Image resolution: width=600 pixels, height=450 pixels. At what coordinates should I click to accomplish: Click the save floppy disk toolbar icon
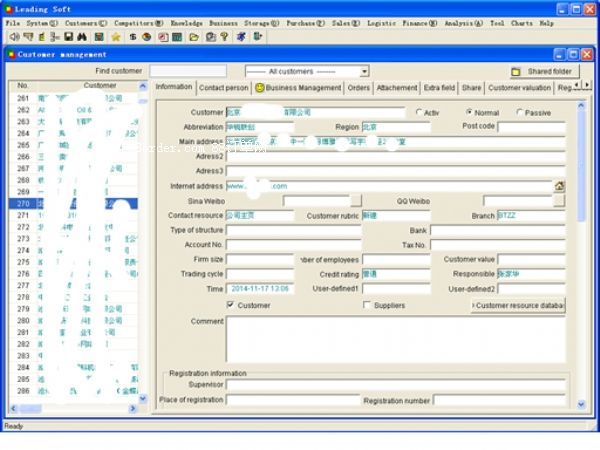tap(68, 37)
